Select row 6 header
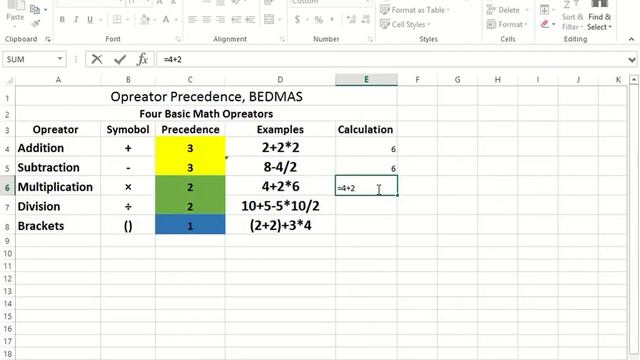640x360 pixels. click(7, 187)
